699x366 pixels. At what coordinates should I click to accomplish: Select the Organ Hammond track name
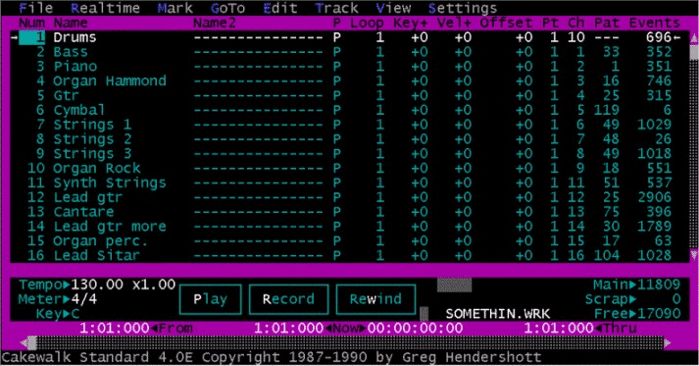tap(110, 81)
